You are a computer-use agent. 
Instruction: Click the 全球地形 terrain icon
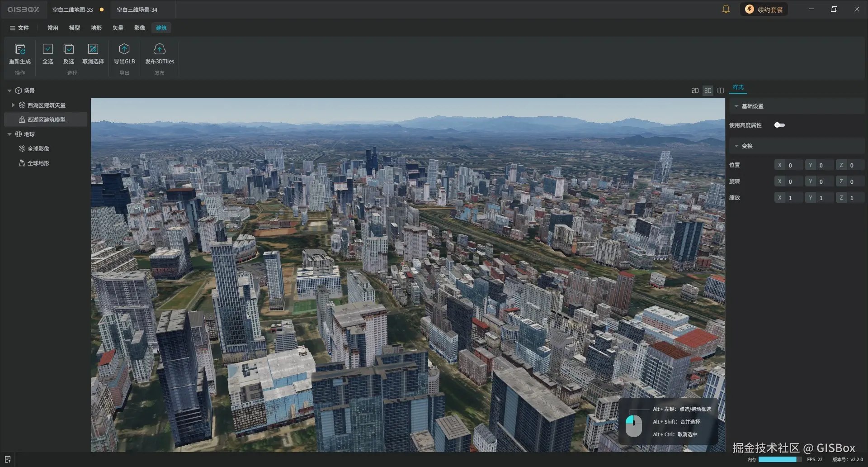pos(22,163)
